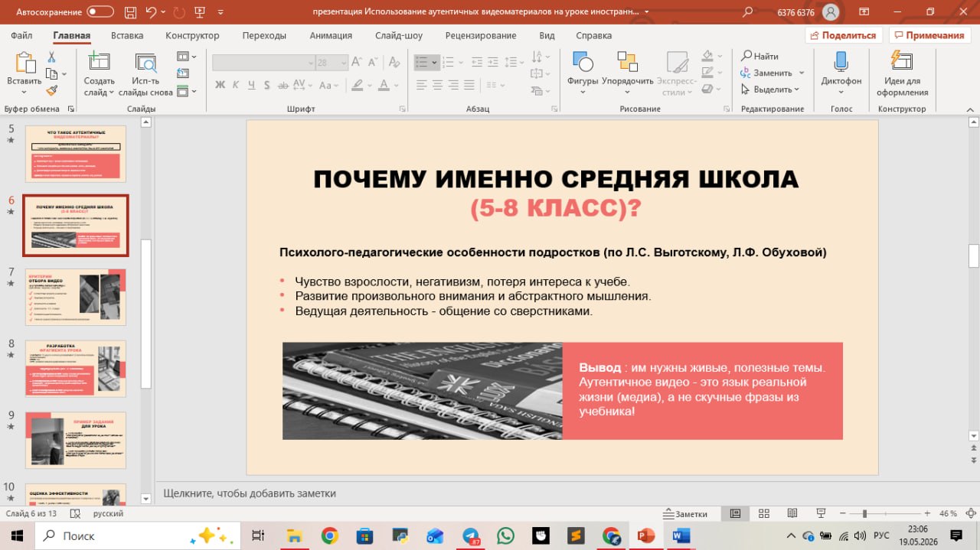980x550 pixels.
Task: Click the Найти (Find) button
Action: 759,56
